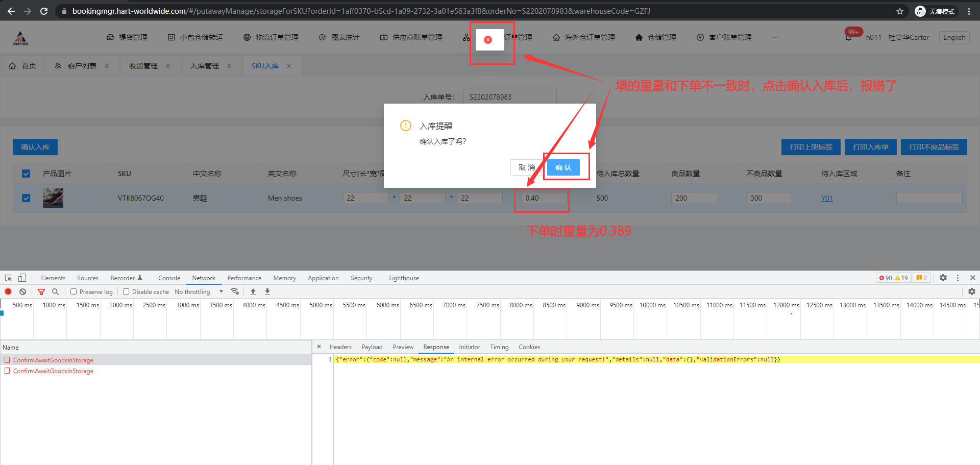Click the notification bell with 99+ badge

[x=848, y=37]
